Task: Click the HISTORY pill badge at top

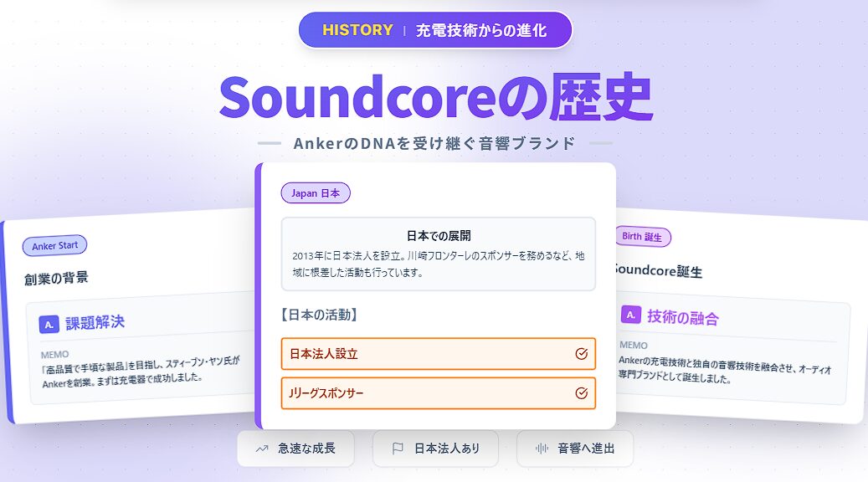Action: click(434, 30)
